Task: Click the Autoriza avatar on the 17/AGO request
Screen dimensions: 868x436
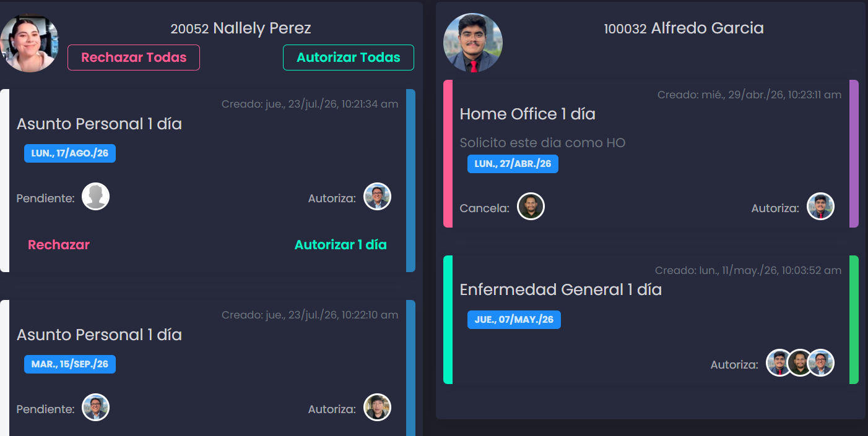Action: (378, 197)
